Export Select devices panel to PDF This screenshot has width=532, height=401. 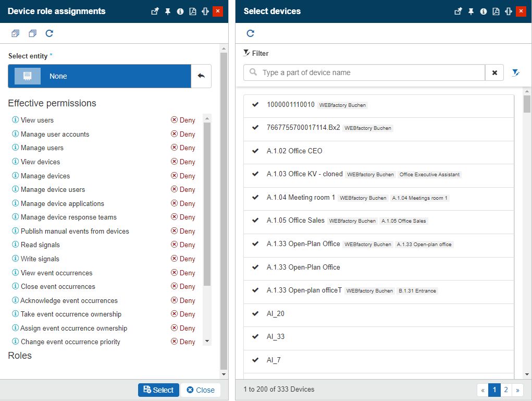(x=496, y=11)
